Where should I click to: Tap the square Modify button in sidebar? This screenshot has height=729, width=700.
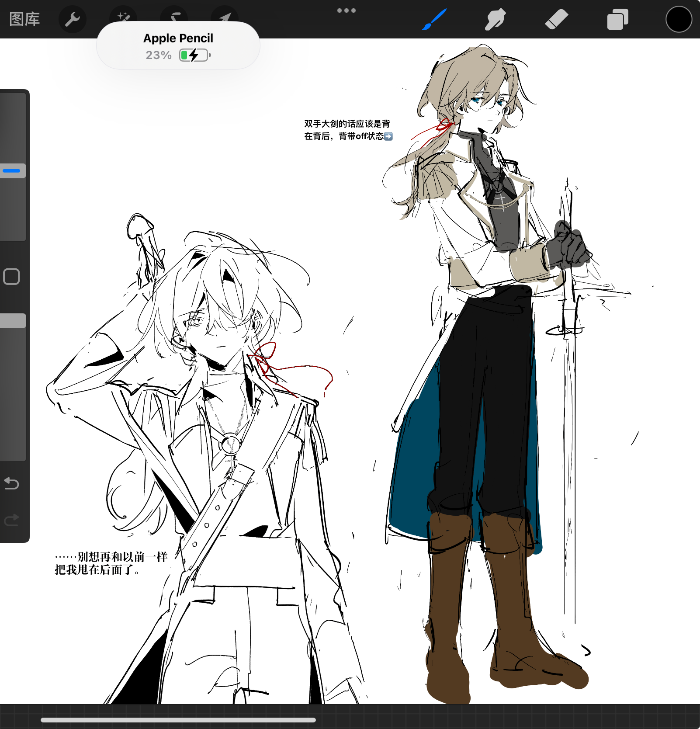click(12, 277)
